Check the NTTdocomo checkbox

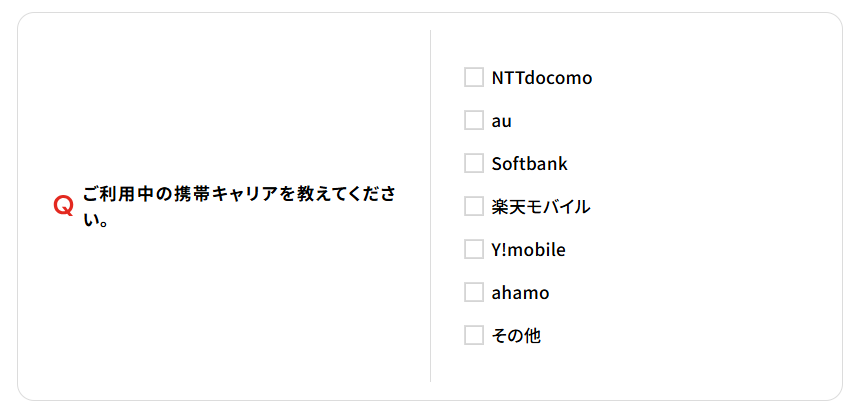click(x=474, y=78)
